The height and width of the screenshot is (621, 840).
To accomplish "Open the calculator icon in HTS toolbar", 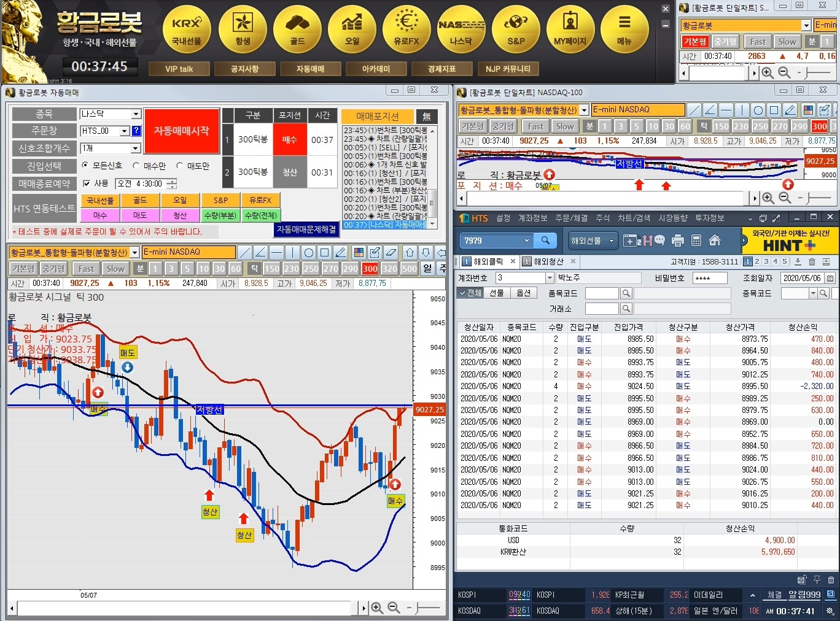I will 696,241.
